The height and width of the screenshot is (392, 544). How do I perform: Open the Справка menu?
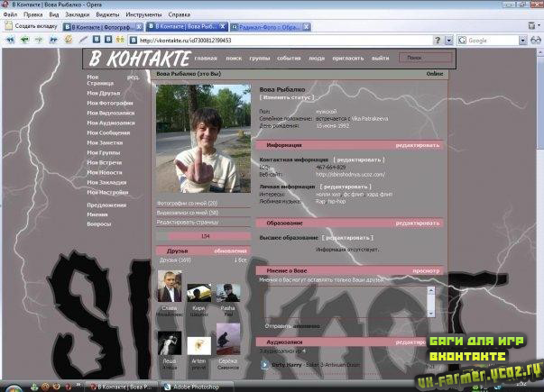(179, 14)
